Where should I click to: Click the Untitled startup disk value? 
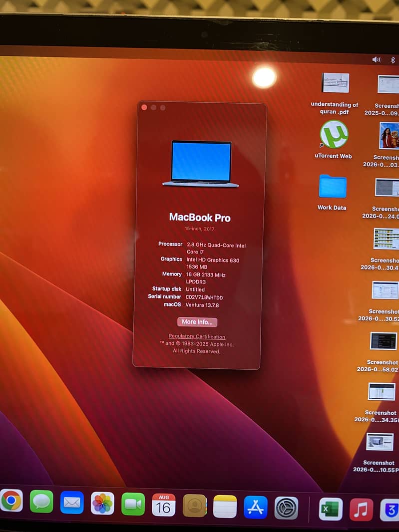[x=195, y=289]
